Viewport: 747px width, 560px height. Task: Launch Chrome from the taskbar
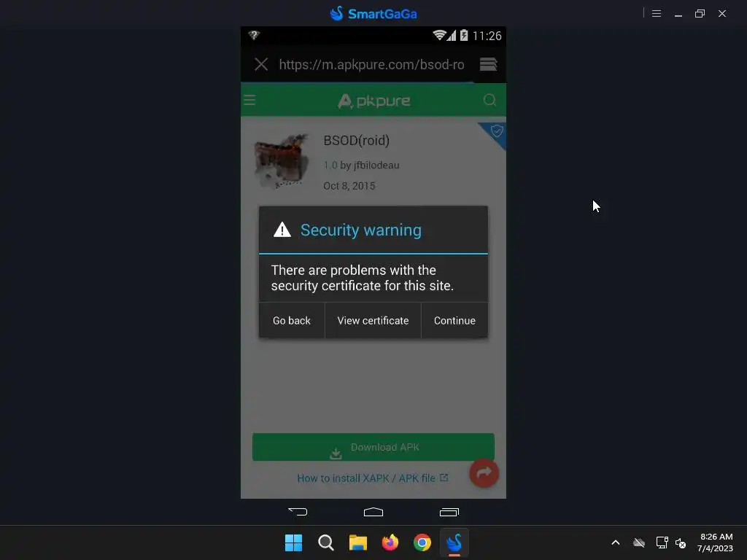(x=422, y=542)
